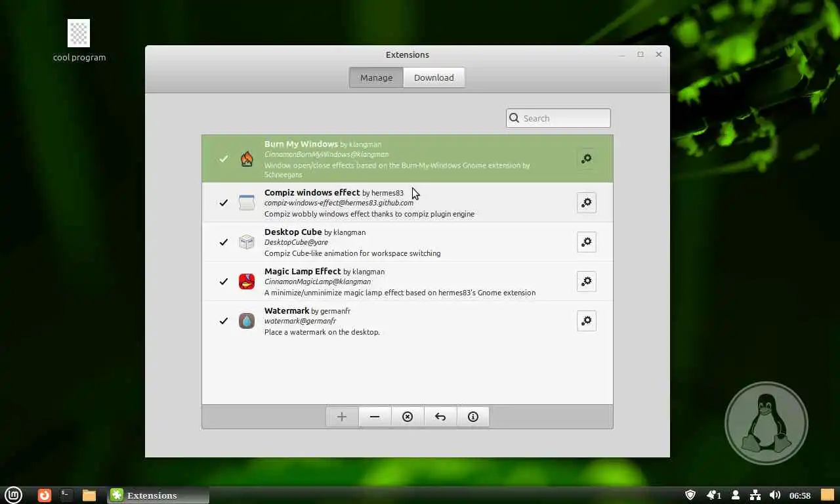
Task: Launch Firefox from the panel
Action: pos(44,495)
